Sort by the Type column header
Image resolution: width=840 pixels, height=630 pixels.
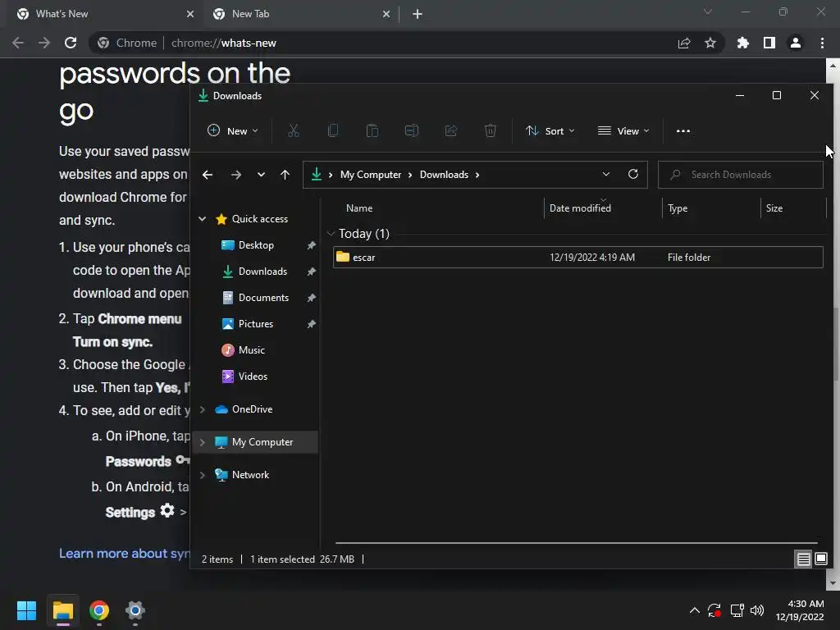pos(678,208)
